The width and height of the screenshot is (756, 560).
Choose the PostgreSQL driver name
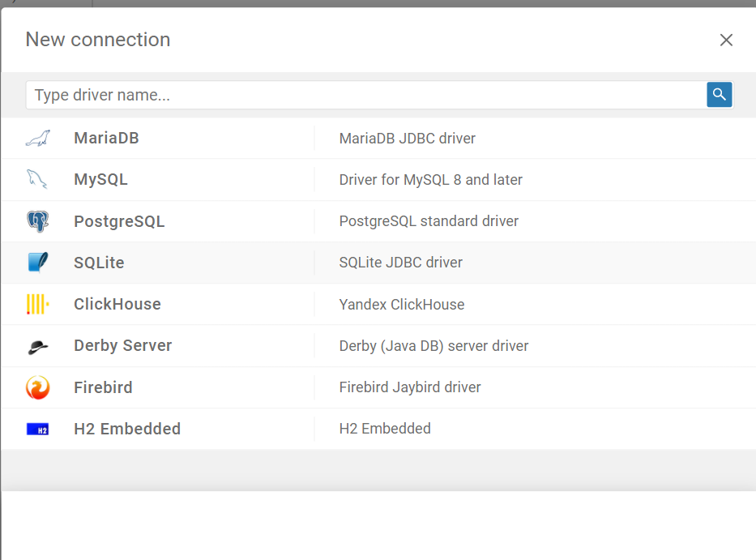119,221
